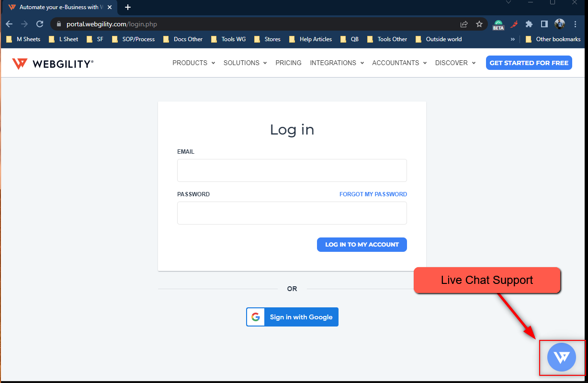The image size is (588, 383).
Task: Show hidden bookmarks via the overflow chevron
Action: pyautogui.click(x=513, y=39)
